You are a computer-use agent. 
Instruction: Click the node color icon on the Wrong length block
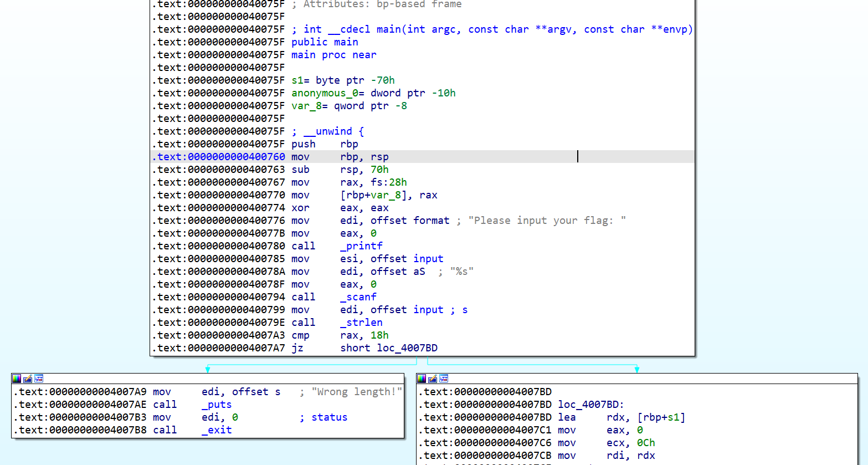pyautogui.click(x=17, y=379)
